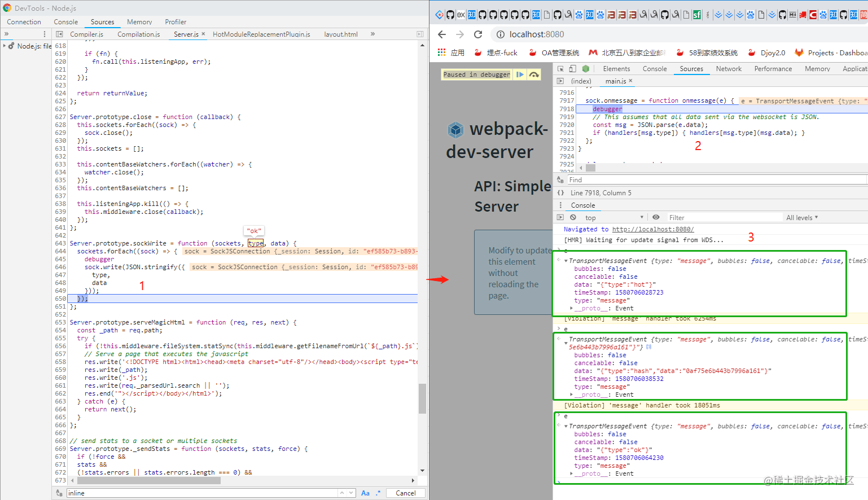Close the Server.js file tab
Screen dimensions: 868x500
coord(203,34)
